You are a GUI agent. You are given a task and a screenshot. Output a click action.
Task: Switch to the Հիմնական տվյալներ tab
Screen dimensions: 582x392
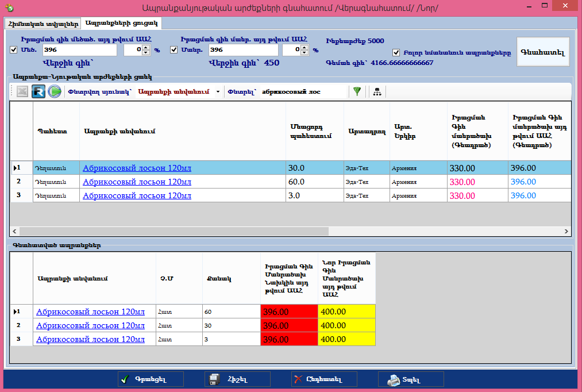(43, 24)
